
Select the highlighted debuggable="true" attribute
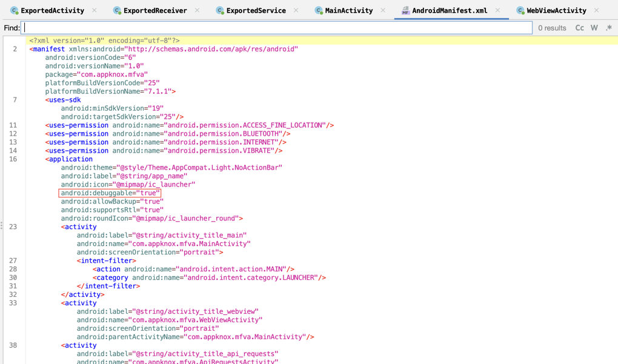(x=110, y=193)
